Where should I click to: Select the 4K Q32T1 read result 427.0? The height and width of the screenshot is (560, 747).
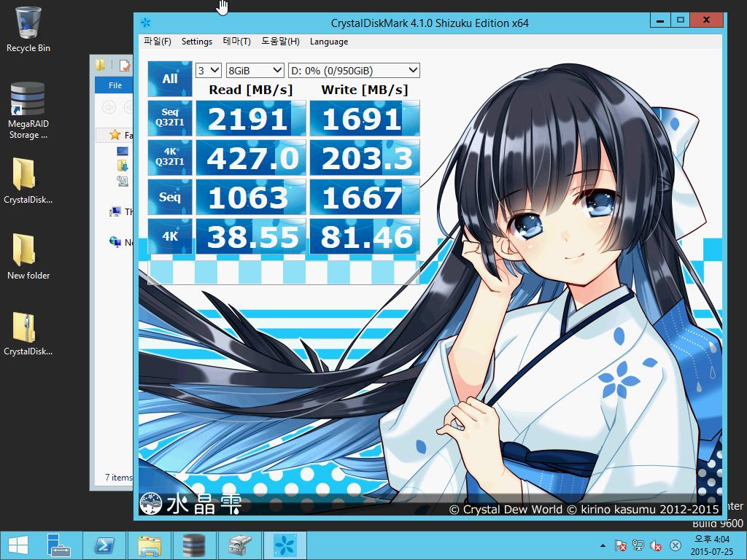click(x=251, y=157)
